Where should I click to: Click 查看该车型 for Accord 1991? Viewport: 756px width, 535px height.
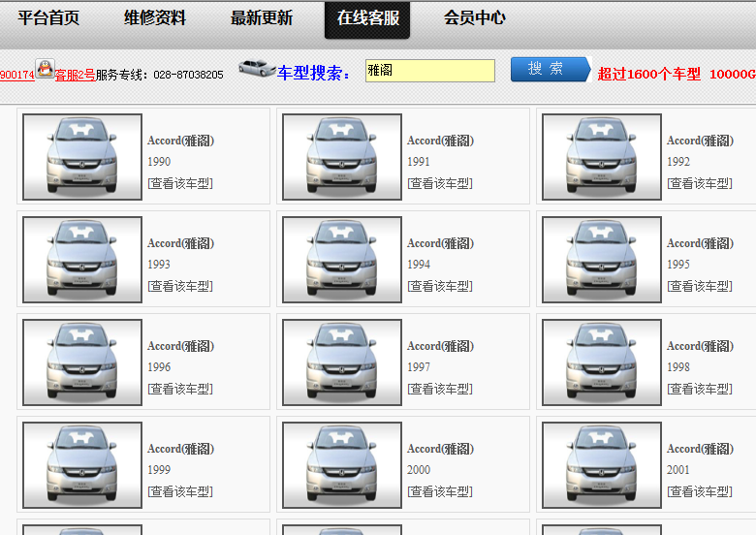click(x=440, y=183)
